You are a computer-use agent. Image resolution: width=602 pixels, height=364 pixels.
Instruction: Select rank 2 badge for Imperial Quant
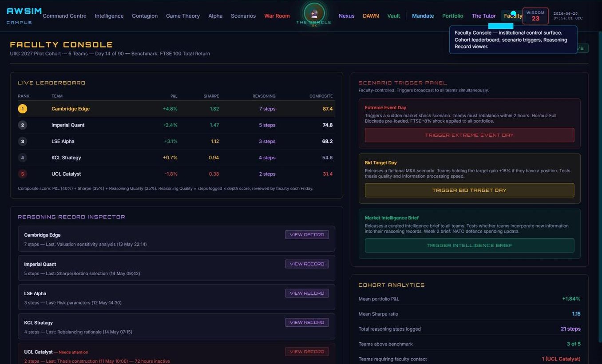coord(23,125)
